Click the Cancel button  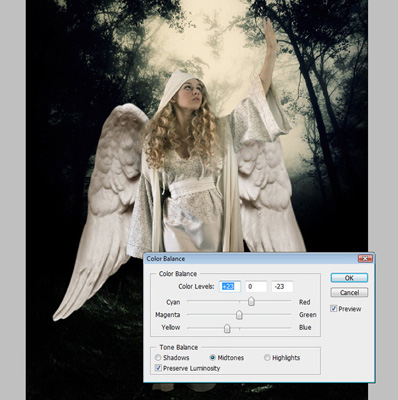[x=349, y=292]
